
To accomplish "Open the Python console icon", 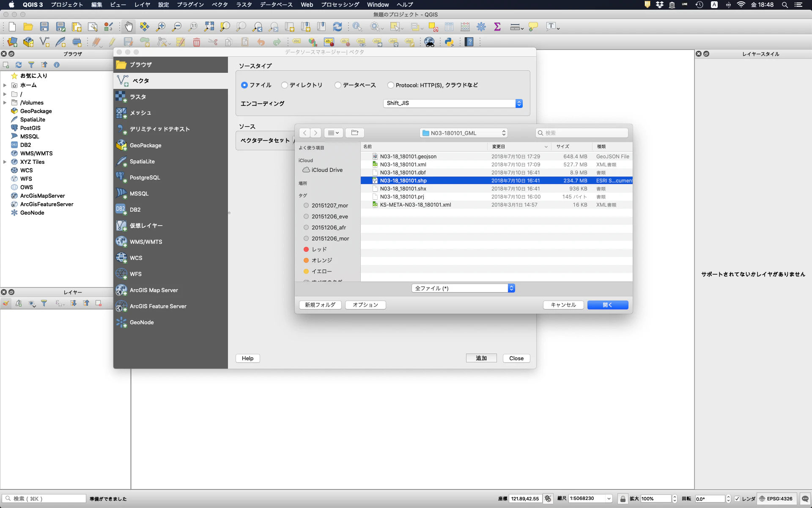I will [x=449, y=42].
